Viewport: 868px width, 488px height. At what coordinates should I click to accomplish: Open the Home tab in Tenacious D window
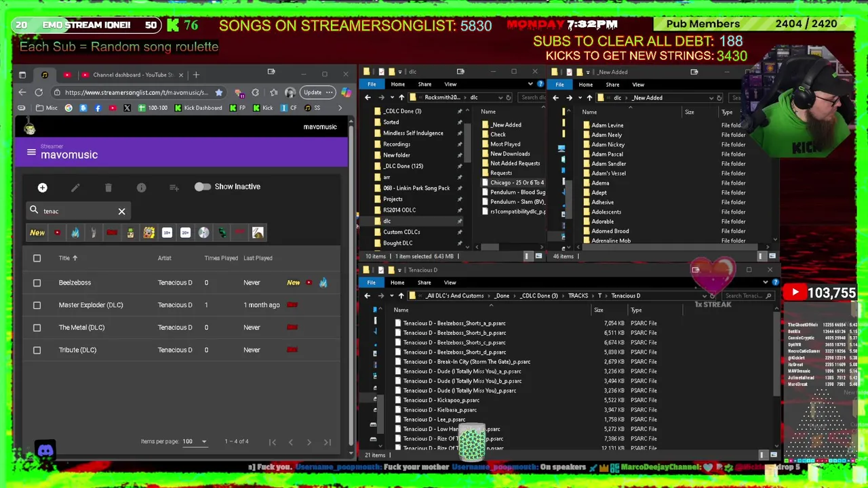tap(397, 283)
